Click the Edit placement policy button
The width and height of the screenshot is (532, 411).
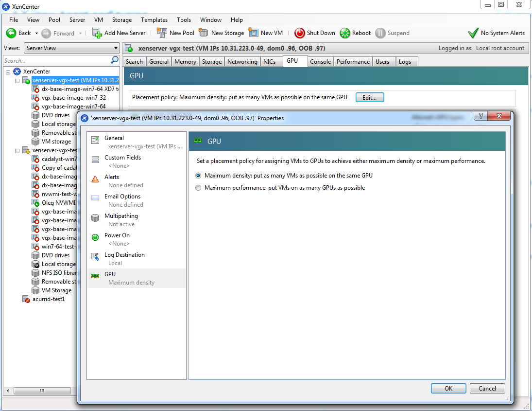369,97
